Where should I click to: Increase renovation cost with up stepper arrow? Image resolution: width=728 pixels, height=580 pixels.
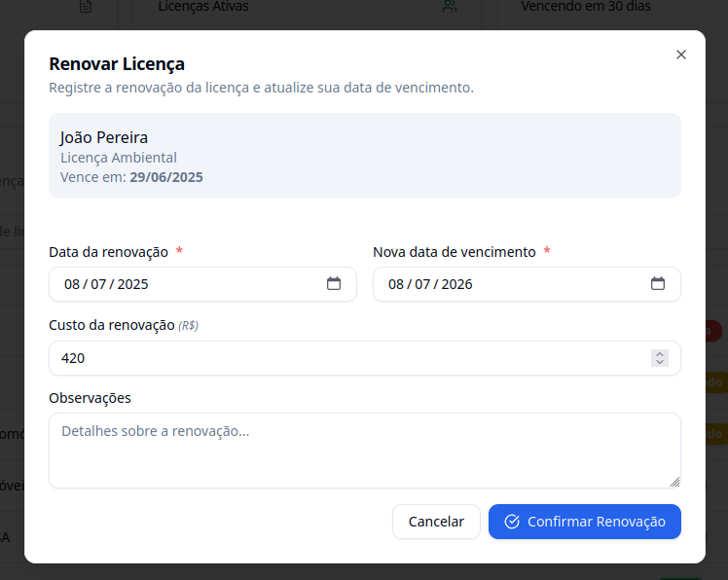[660, 354]
